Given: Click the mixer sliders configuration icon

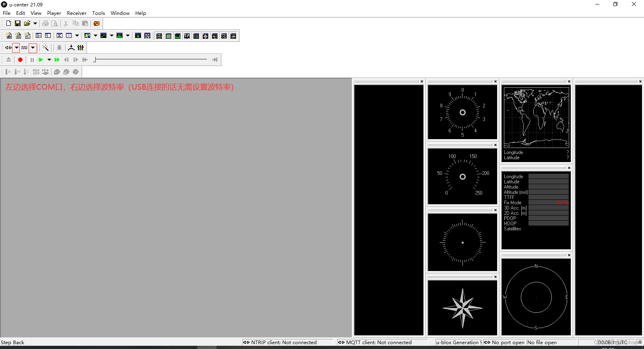Looking at the screenshot, I should click(80, 48).
